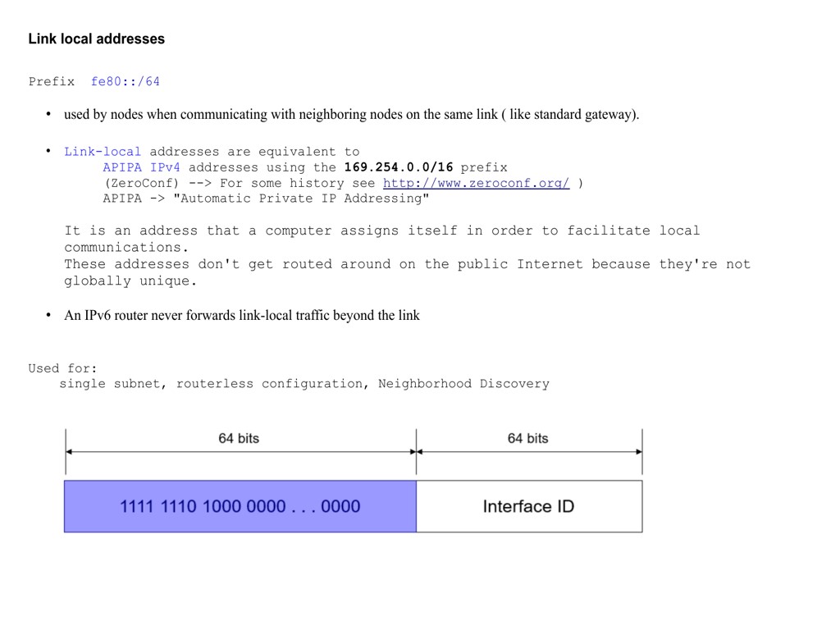Open the http://www.zeroconf.org/ hyperlink

pyautogui.click(x=476, y=183)
